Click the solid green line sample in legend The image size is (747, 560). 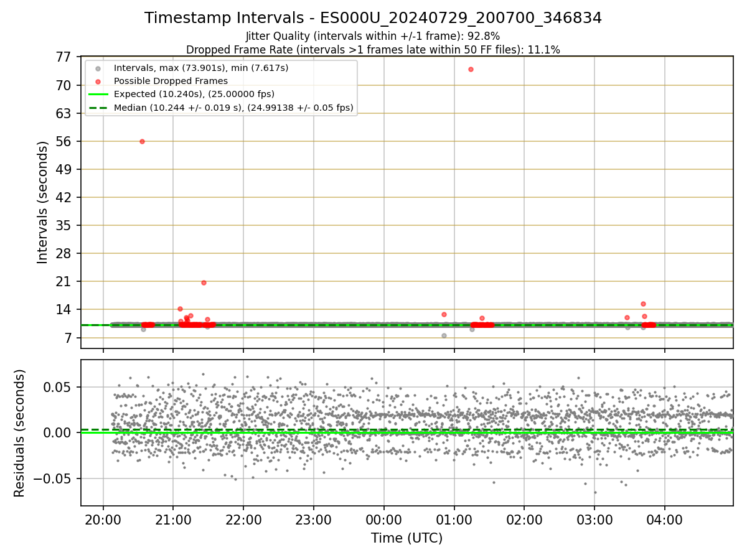tap(98, 95)
